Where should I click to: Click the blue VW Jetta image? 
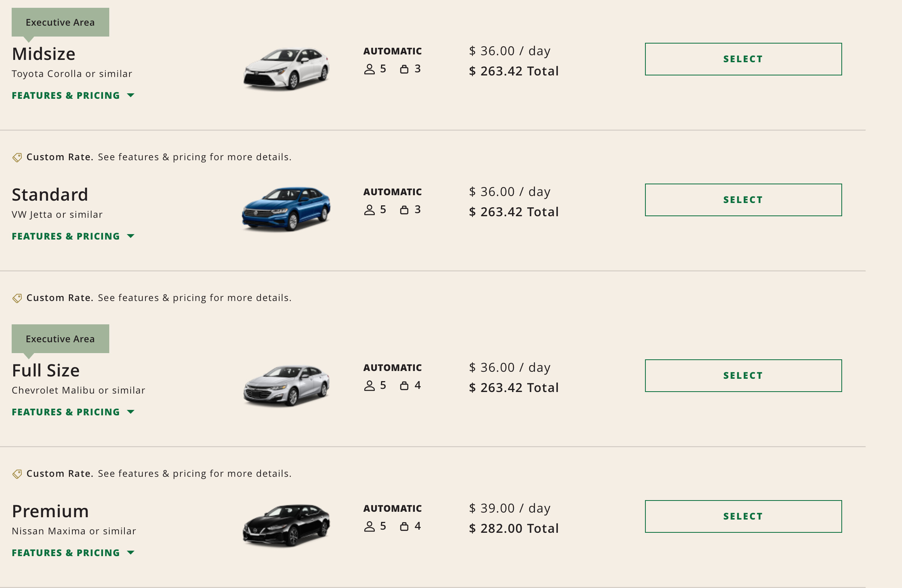pyautogui.click(x=287, y=209)
